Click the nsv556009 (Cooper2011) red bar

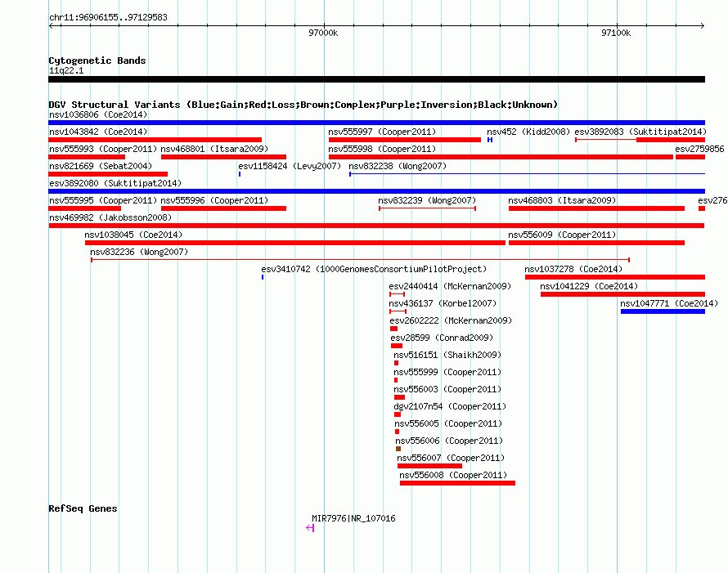click(x=596, y=243)
